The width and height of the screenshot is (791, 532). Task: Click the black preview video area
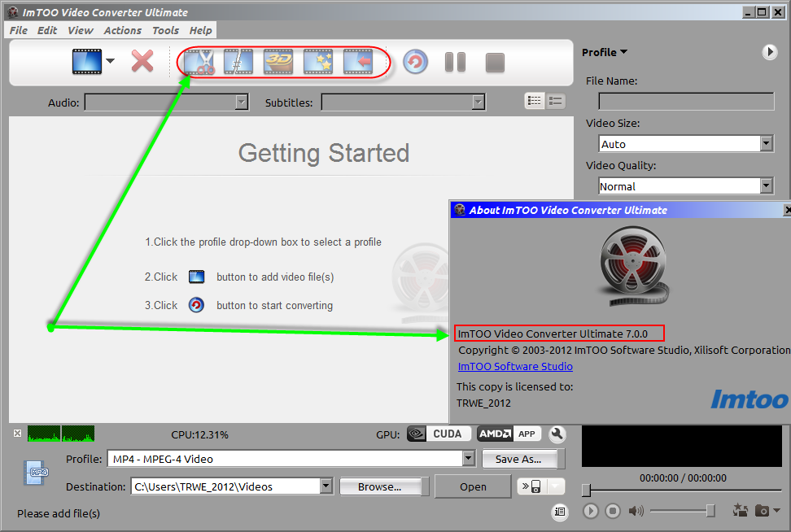pyautogui.click(x=681, y=446)
